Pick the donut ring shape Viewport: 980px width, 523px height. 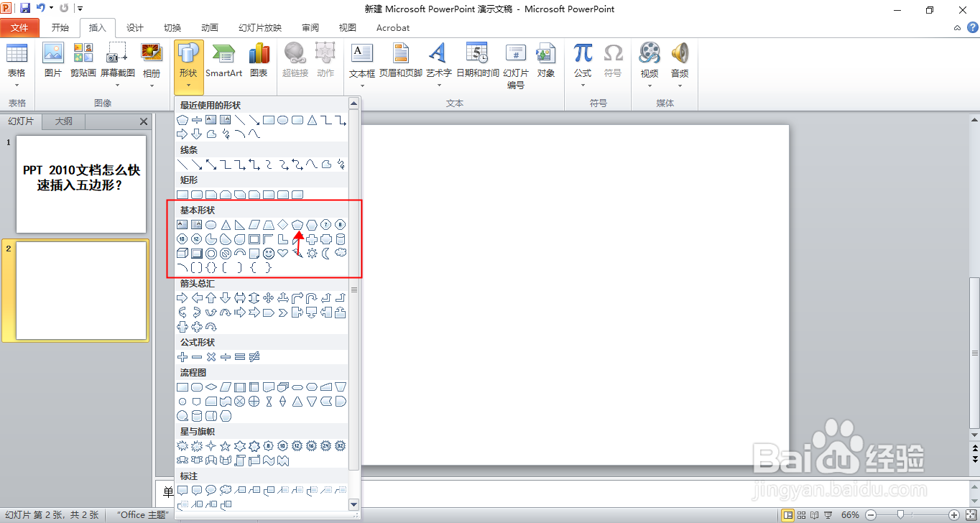tap(211, 254)
